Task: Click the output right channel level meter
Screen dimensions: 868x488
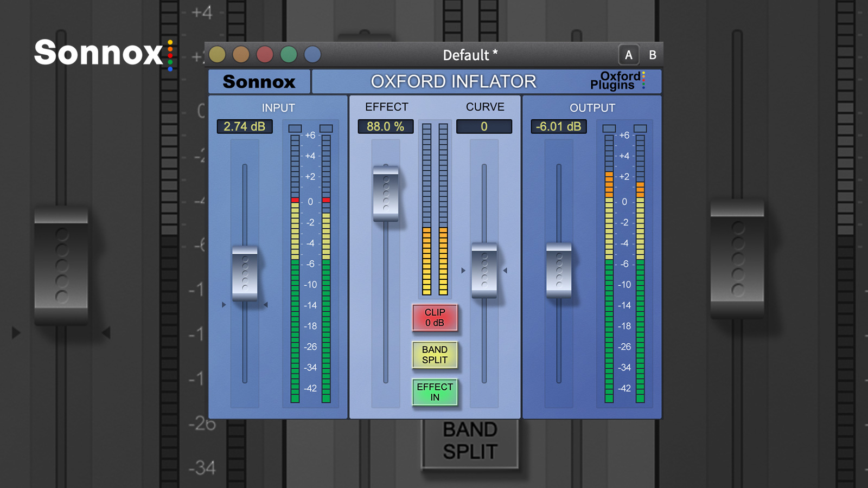Action: pyautogui.click(x=640, y=268)
